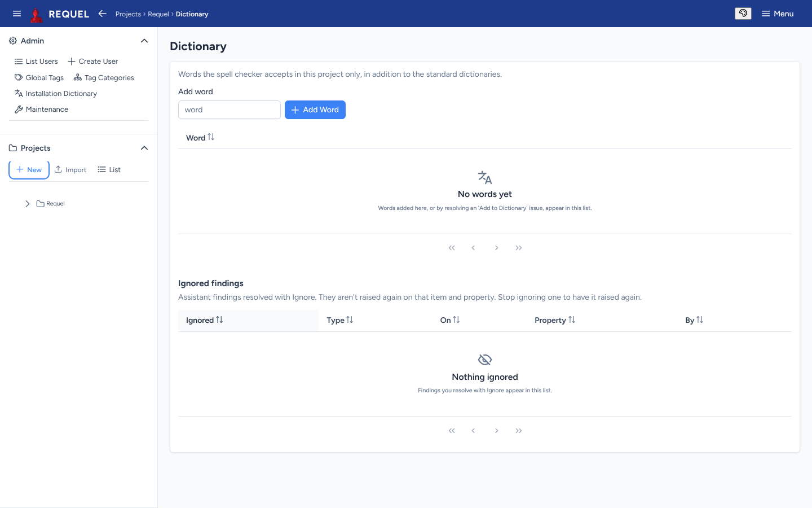Expand the Requel project tree node
The image size is (812, 508).
(x=27, y=204)
